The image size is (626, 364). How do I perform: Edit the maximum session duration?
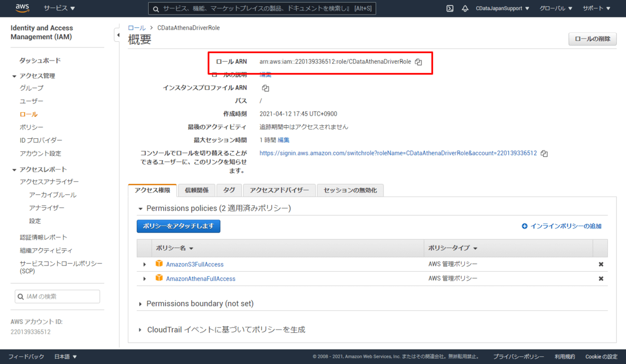click(x=283, y=140)
